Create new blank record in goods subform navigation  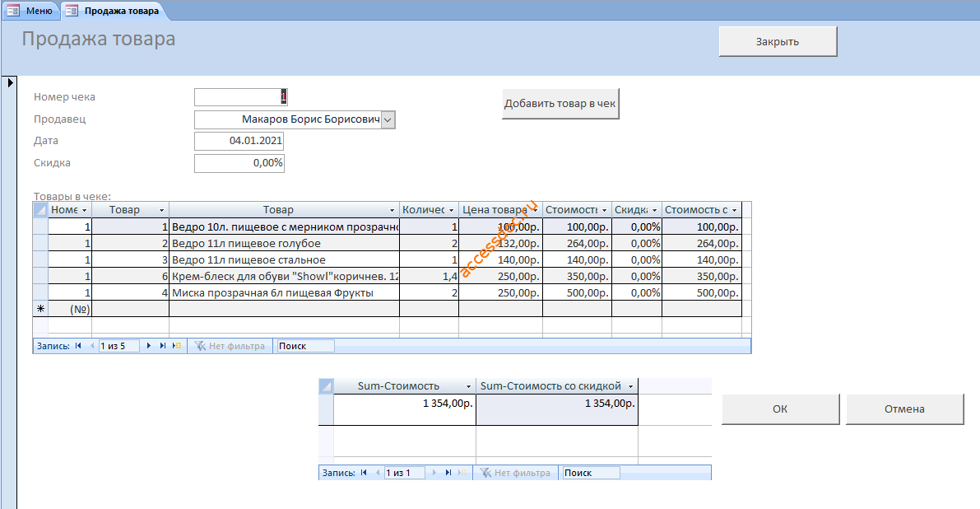click(x=177, y=346)
